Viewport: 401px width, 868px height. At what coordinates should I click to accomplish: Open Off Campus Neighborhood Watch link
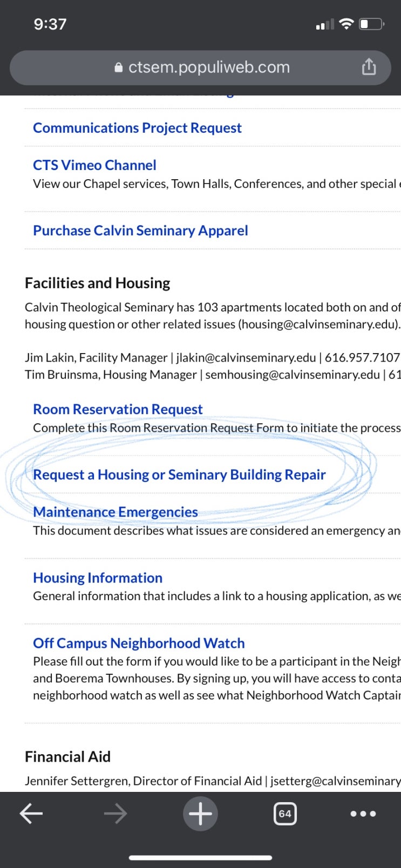139,643
